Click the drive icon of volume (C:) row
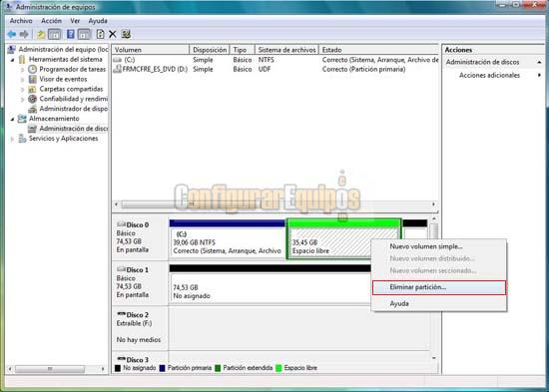 [118, 60]
